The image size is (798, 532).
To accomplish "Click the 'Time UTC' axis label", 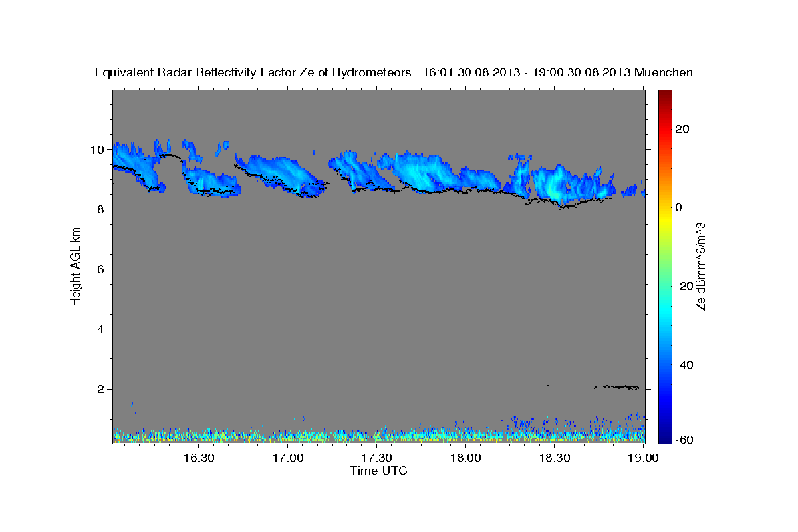I will pos(378,471).
